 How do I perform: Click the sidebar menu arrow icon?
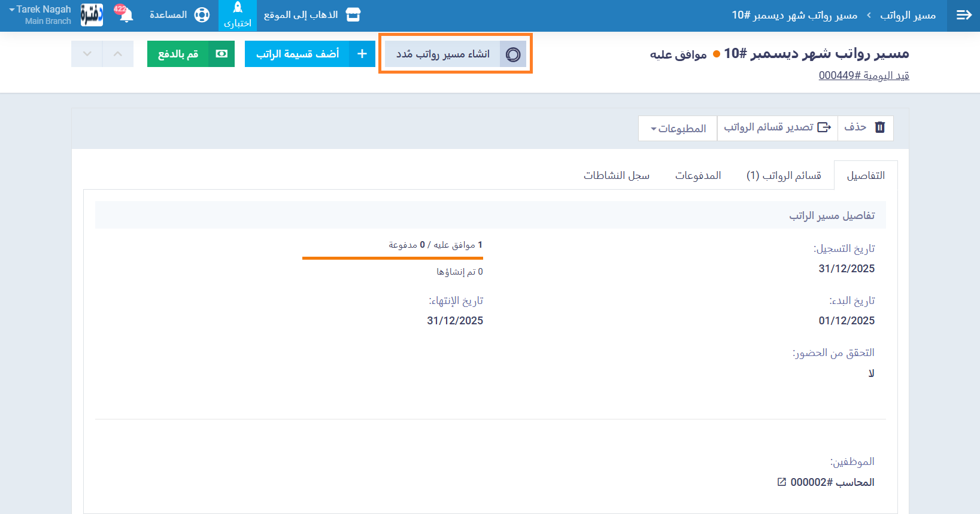click(x=963, y=15)
